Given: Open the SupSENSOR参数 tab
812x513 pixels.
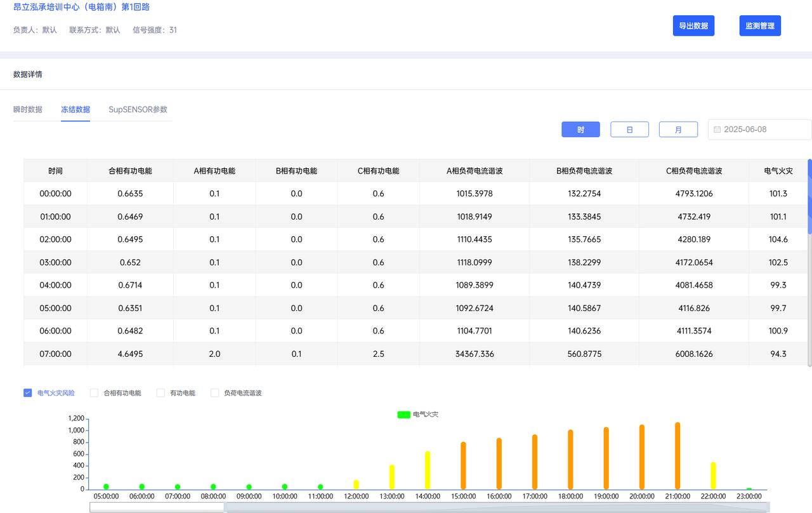Looking at the screenshot, I should (138, 109).
